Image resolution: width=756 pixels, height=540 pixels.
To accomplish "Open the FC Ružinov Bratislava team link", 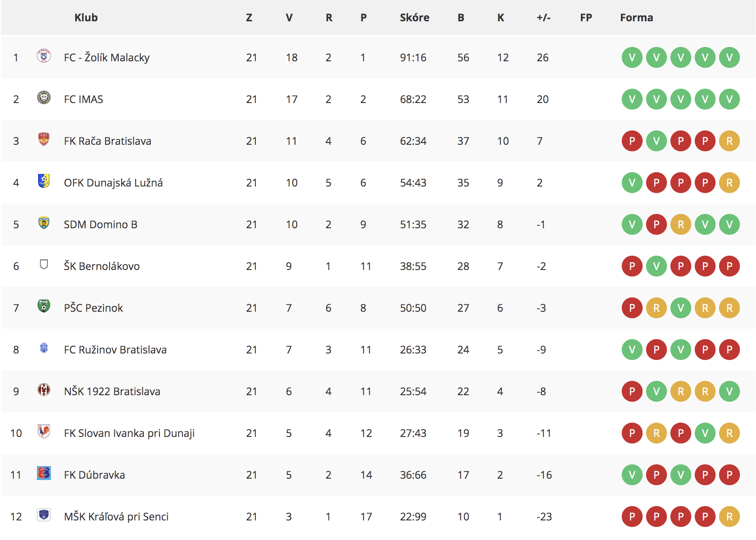I will pos(115,350).
